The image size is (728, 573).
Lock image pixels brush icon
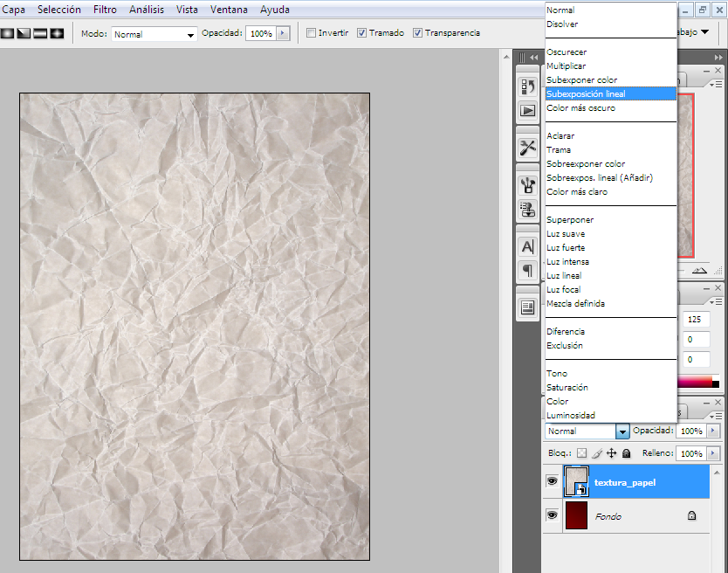(x=597, y=453)
